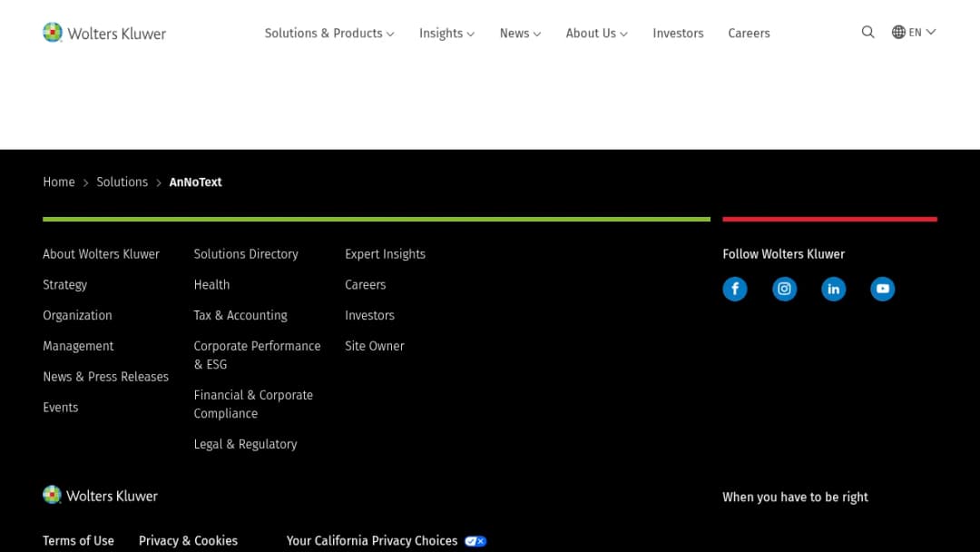Viewport: 980px width, 552px height.
Task: Open Privacy & Cookies link
Action: (x=188, y=541)
